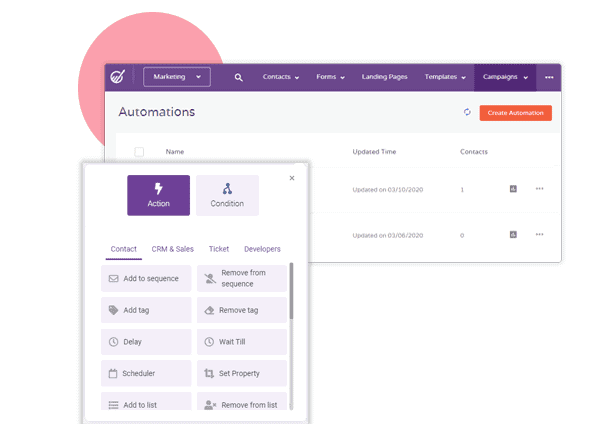Open report icon for the 03/06/2020 row

point(513,235)
